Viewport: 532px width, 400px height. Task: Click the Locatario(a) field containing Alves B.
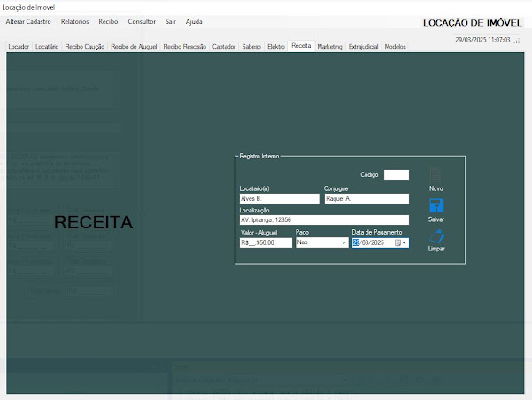[279, 199]
